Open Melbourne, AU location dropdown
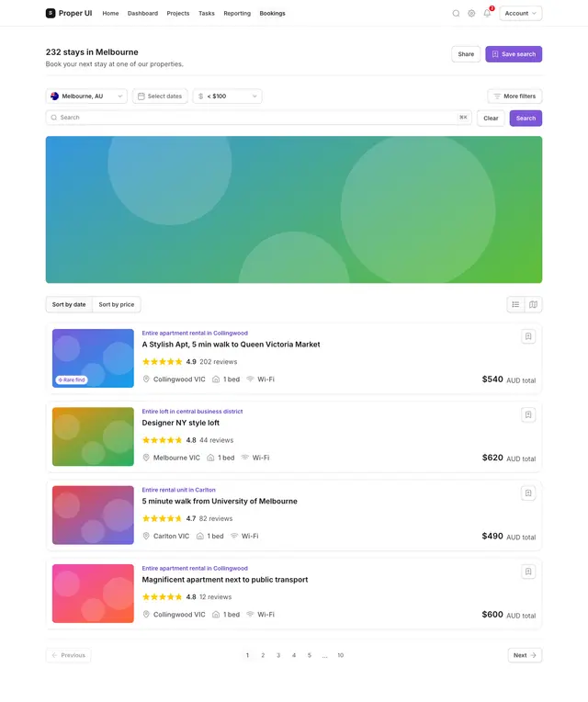This screenshot has width=588, height=702. tap(86, 96)
